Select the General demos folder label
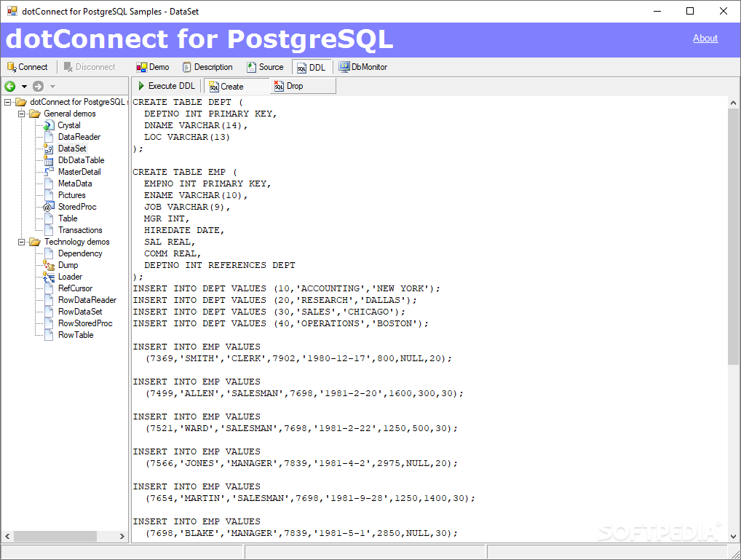Viewport: 741px width, 560px height. [x=69, y=114]
